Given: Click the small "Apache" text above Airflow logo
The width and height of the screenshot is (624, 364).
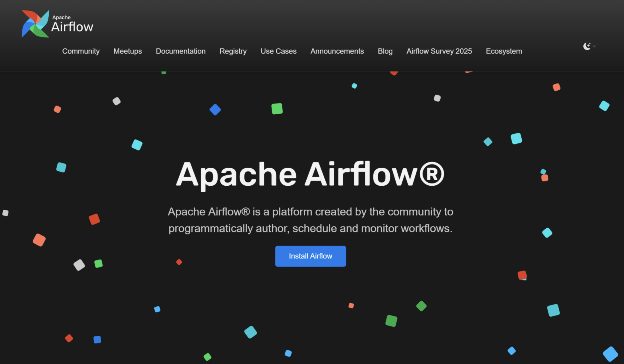Looking at the screenshot, I should (61, 17).
